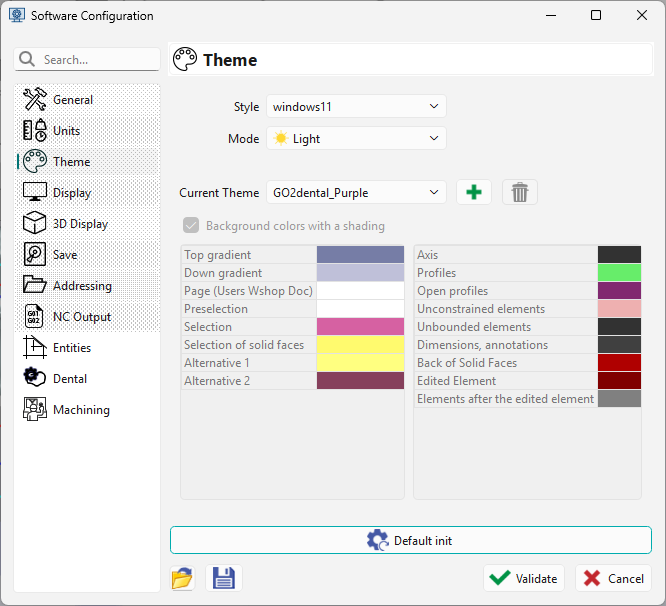Delete current theme with trash icon
Image resolution: width=666 pixels, height=606 pixels.
click(519, 192)
